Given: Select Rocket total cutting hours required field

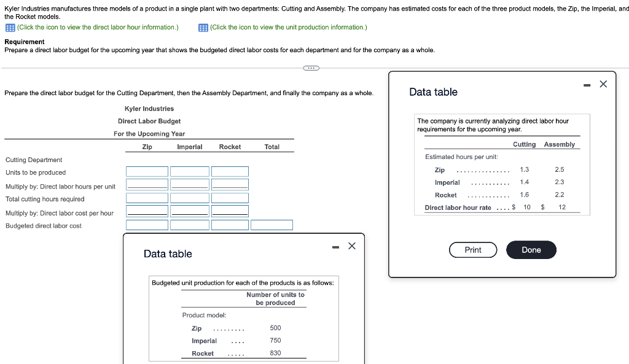Looking at the screenshot, I should (x=230, y=198).
